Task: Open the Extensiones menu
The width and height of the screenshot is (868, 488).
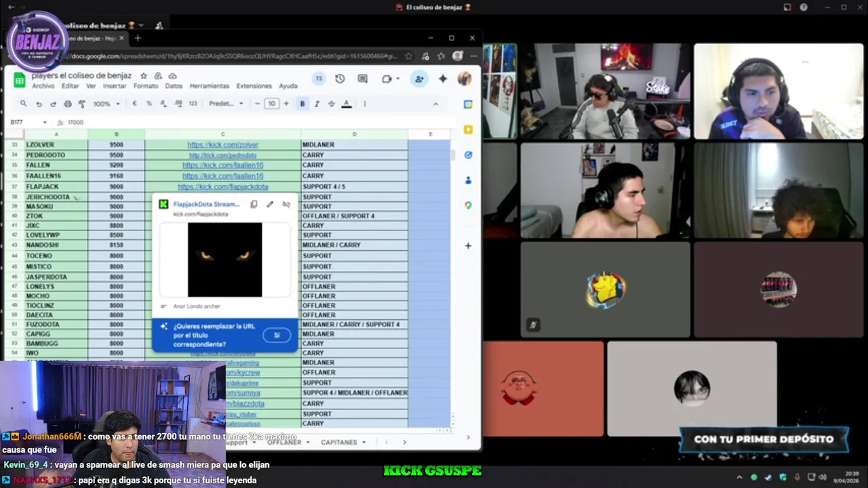Action: pyautogui.click(x=254, y=86)
